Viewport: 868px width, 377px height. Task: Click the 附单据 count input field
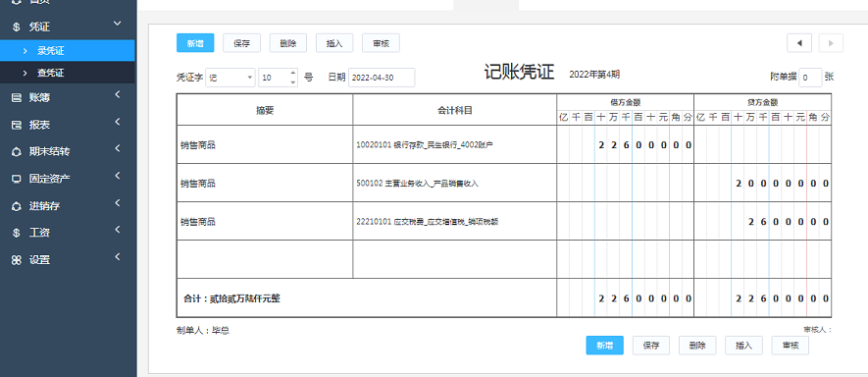pyautogui.click(x=810, y=78)
